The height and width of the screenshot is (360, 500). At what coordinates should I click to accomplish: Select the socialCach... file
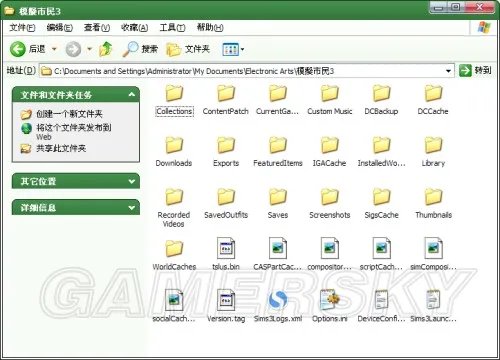174,306
